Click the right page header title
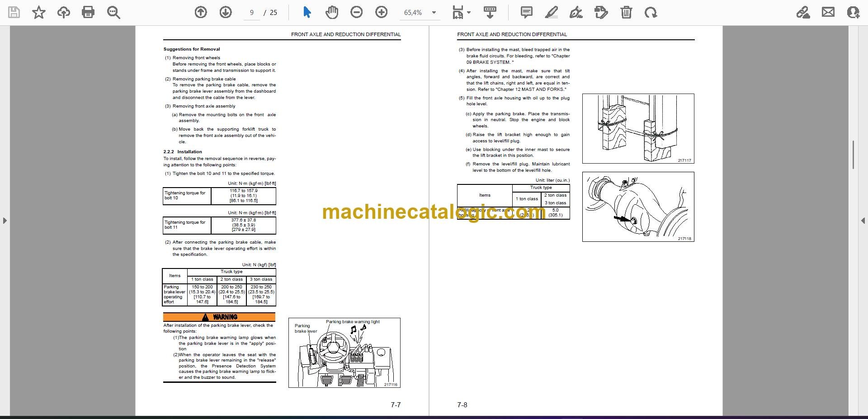Image resolution: width=868 pixels, height=419 pixels. pyautogui.click(x=512, y=34)
